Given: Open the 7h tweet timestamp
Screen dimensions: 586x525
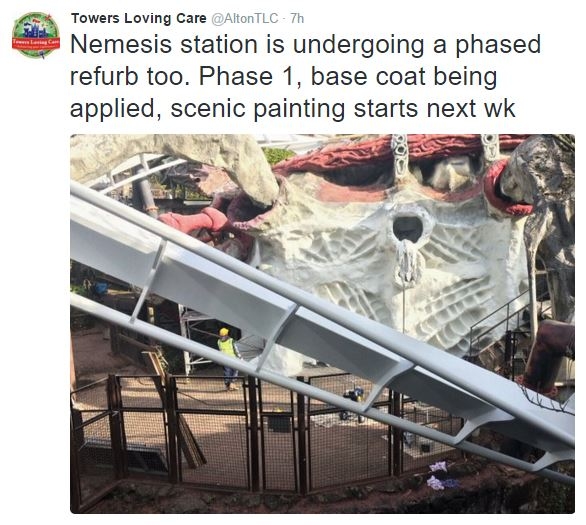Looking at the screenshot, I should point(297,18).
